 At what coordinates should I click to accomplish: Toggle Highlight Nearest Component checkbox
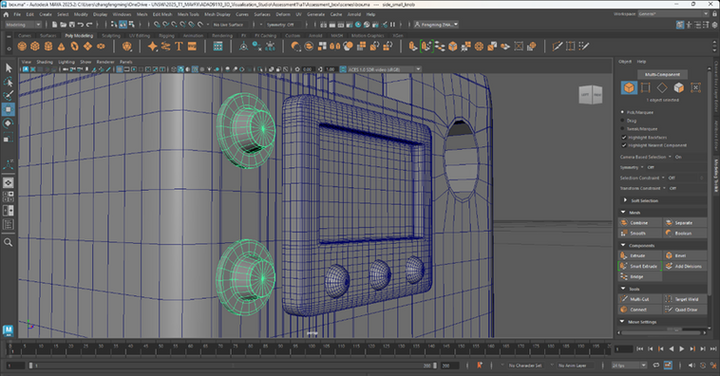(x=624, y=145)
